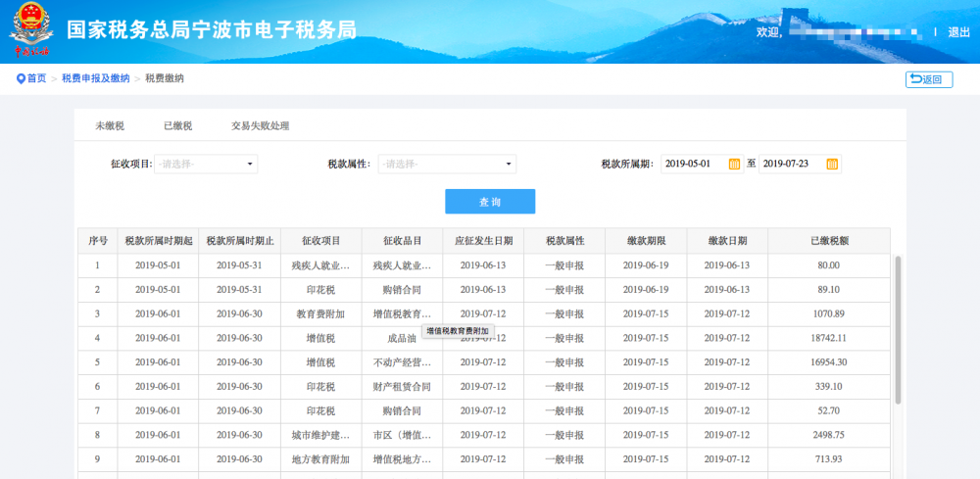Switch to the 交易失败处理 tab

tap(261, 126)
